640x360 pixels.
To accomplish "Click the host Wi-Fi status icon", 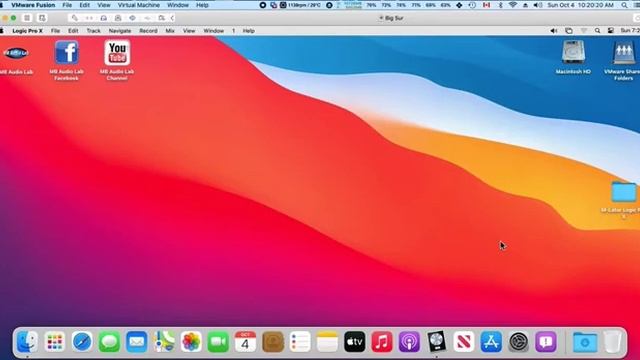I will click(513, 5).
